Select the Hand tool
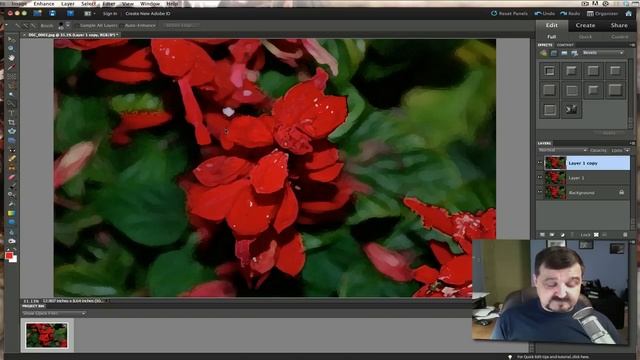 pos(11,58)
